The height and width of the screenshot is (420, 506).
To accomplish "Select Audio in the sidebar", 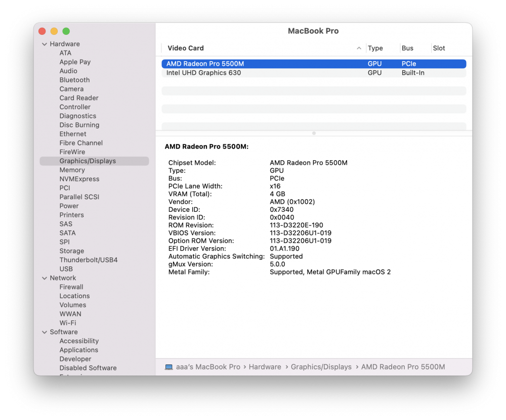I will [68, 71].
